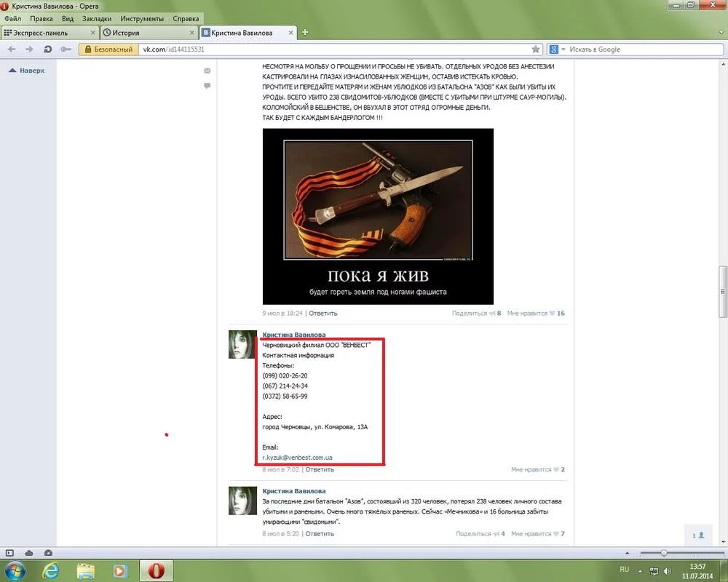Open the Инструменты menu

point(142,18)
